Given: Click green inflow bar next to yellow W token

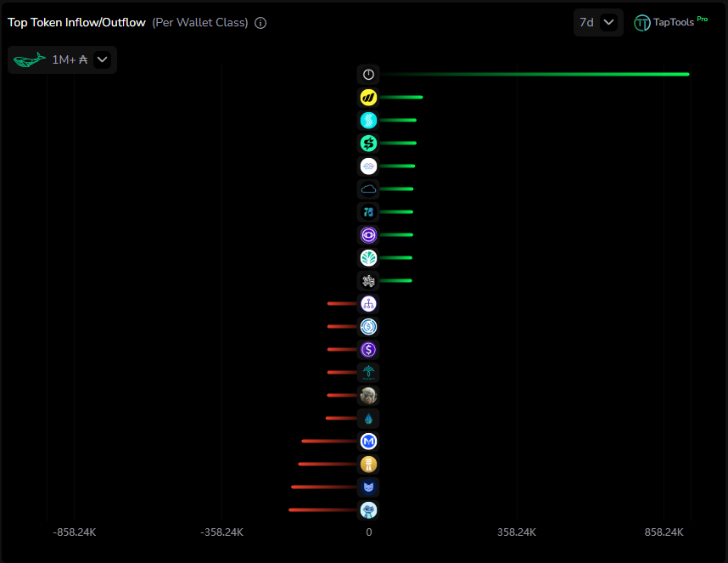Looking at the screenshot, I should click(401, 97).
